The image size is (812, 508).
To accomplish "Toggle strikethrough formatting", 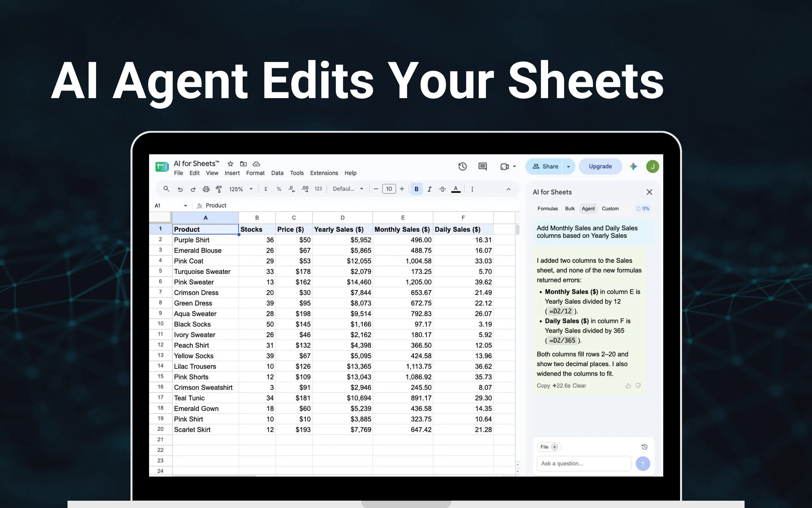I will point(442,189).
